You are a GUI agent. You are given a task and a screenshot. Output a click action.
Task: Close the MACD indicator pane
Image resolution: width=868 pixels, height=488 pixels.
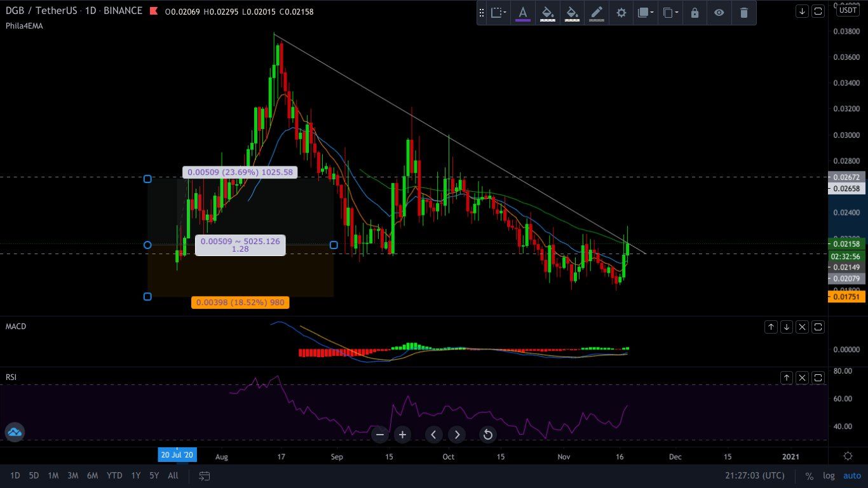pyautogui.click(x=802, y=327)
